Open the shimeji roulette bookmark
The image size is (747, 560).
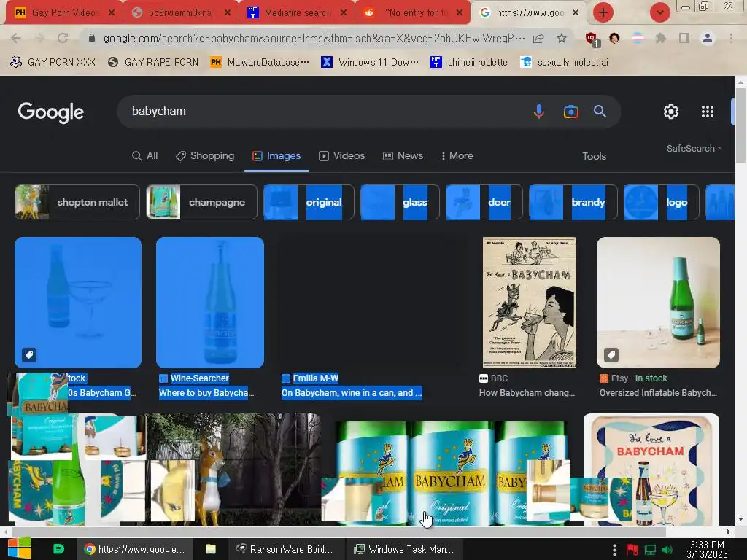pyautogui.click(x=469, y=63)
